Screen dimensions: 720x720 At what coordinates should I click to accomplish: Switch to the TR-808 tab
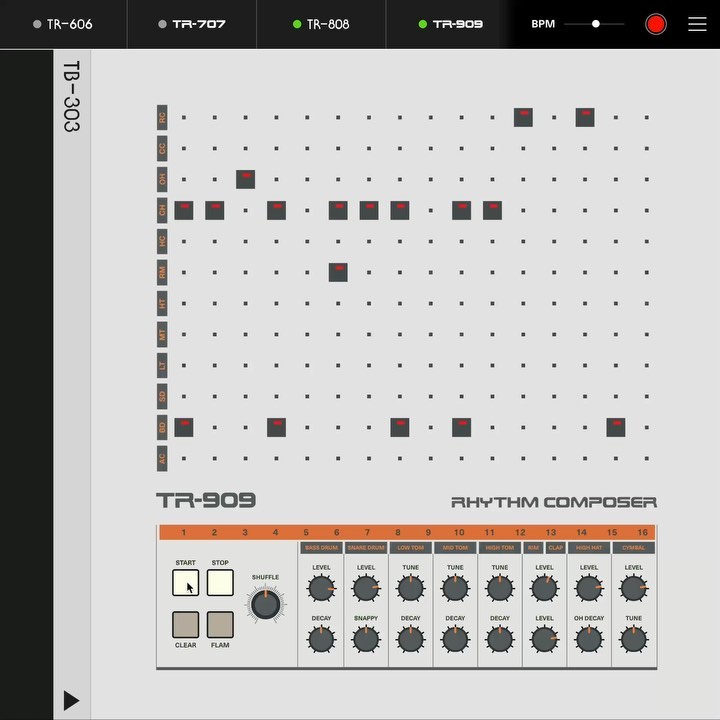321,24
